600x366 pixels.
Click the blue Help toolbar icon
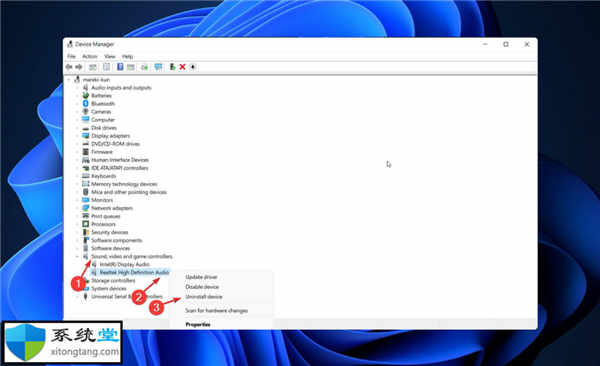click(x=120, y=67)
